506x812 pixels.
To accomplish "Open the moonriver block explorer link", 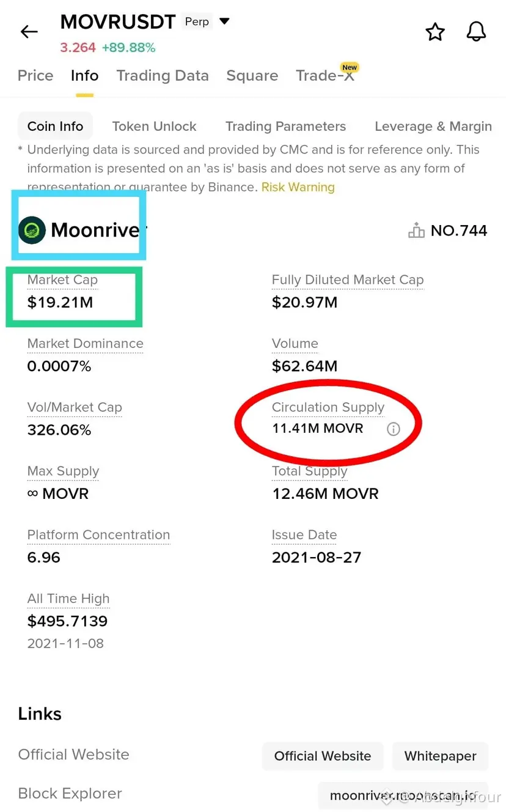I will [402, 795].
